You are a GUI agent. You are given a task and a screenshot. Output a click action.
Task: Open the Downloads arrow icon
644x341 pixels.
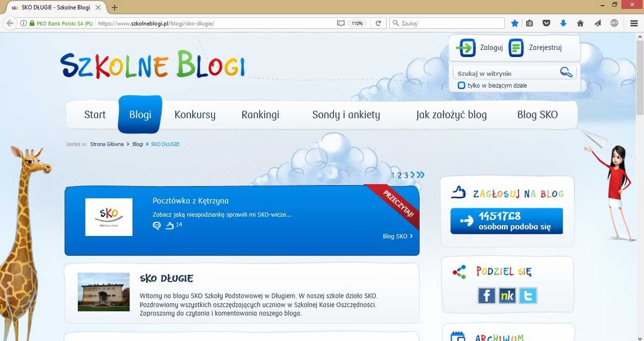pos(563,23)
